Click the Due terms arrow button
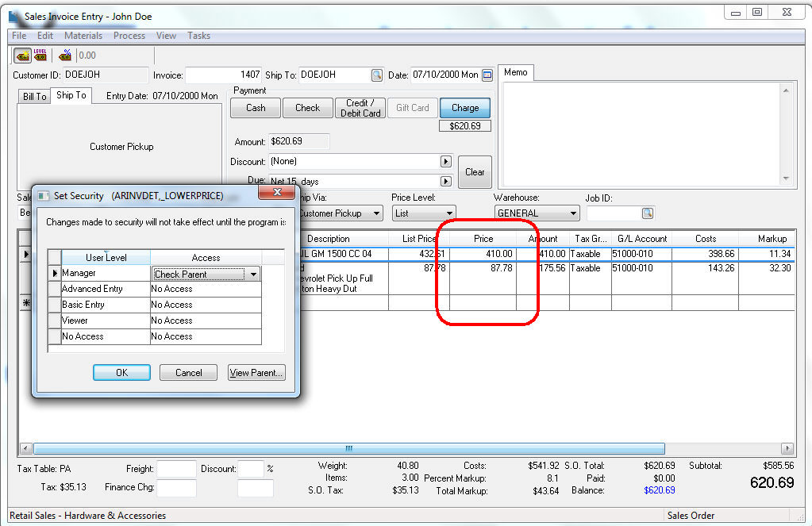This screenshot has height=526, width=812. (x=445, y=182)
